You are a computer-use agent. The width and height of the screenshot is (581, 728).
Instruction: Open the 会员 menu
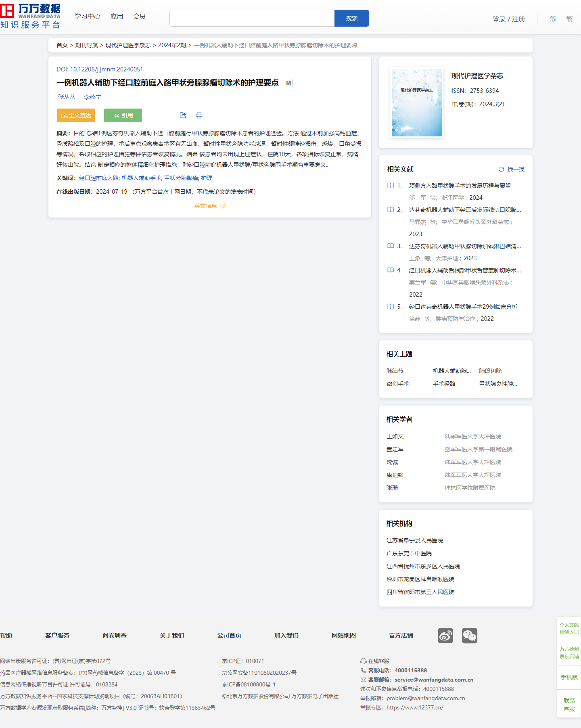tap(139, 17)
